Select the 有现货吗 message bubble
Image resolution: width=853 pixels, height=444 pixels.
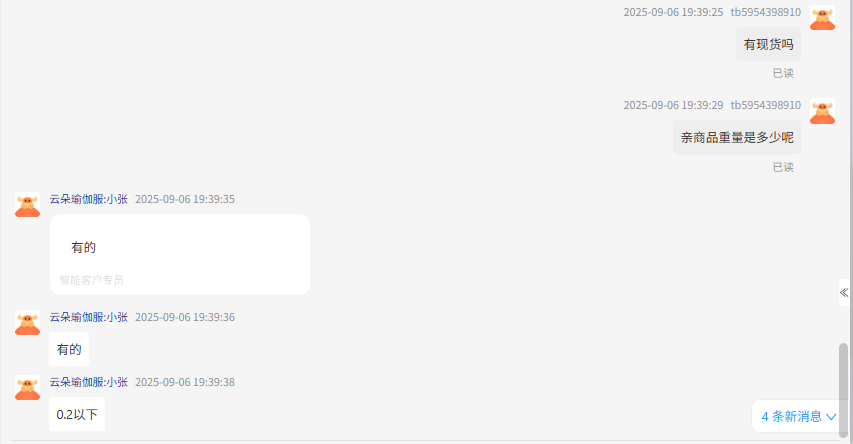(x=768, y=45)
